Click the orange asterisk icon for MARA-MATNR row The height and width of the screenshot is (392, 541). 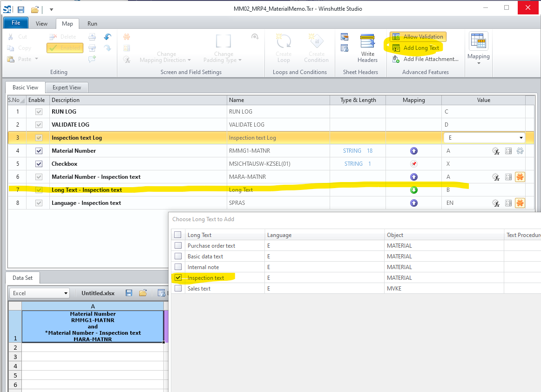[520, 177]
